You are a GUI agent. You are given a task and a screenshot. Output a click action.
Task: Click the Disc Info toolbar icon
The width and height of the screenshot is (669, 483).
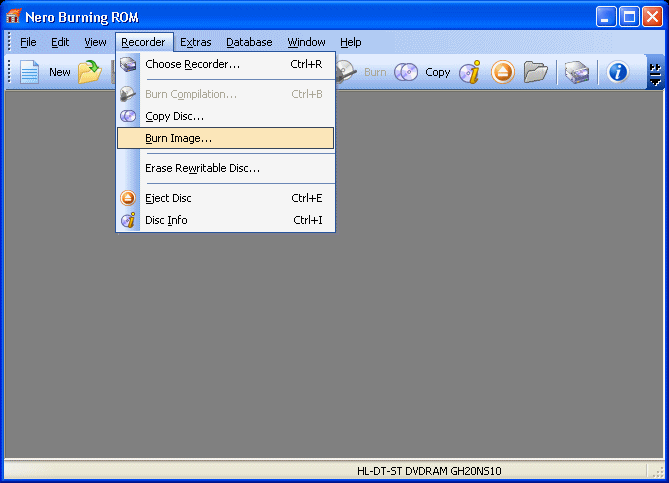(470, 72)
